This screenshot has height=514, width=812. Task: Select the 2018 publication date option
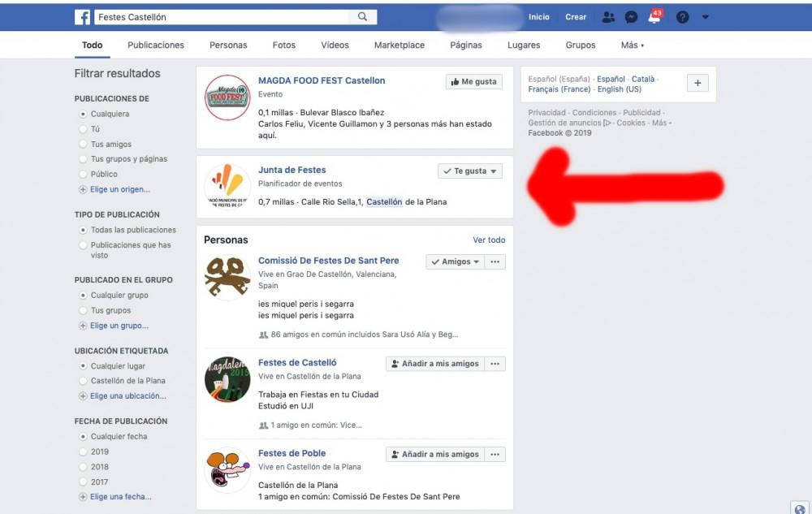83,467
